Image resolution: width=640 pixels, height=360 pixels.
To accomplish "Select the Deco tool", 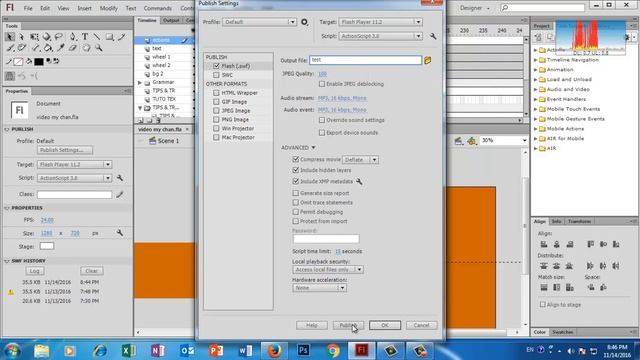I will (22, 48).
